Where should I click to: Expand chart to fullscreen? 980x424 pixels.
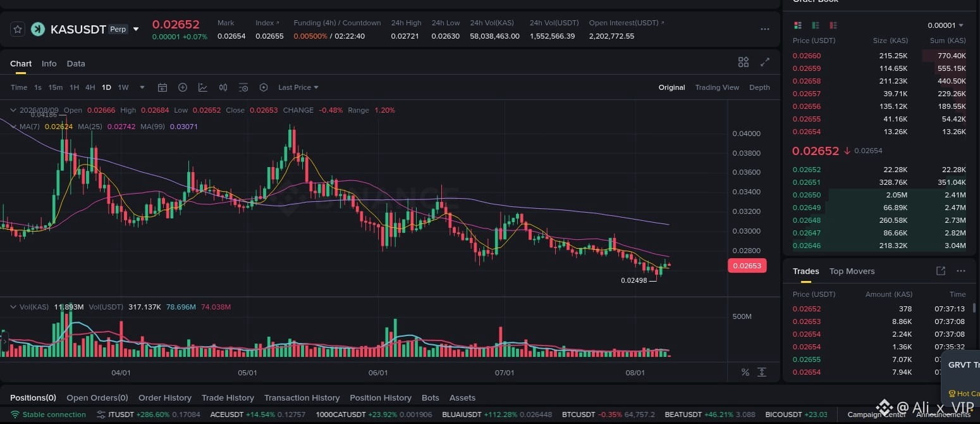(765, 62)
